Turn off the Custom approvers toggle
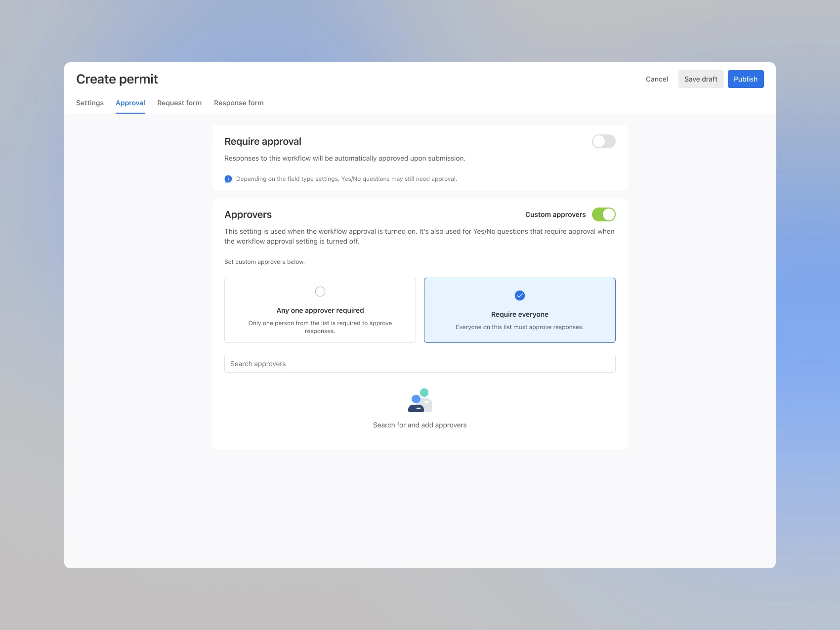Viewport: 840px width, 630px height. tap(605, 214)
